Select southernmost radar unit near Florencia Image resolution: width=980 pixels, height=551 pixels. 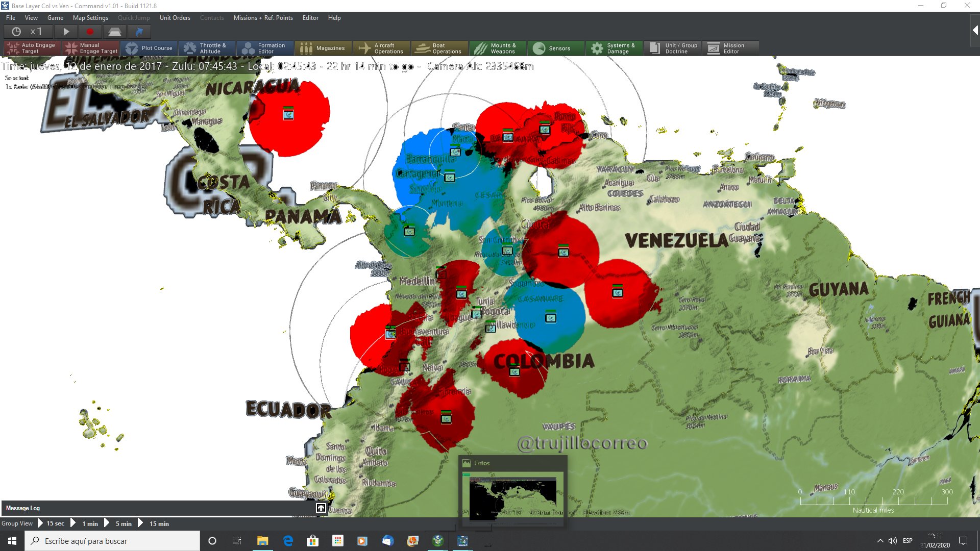tap(446, 418)
